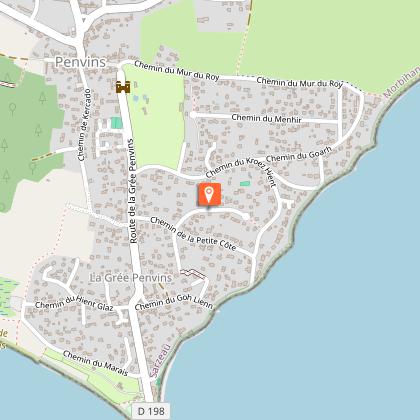Click the orange location pin marker
This screenshot has height=420, width=420.
click(209, 194)
